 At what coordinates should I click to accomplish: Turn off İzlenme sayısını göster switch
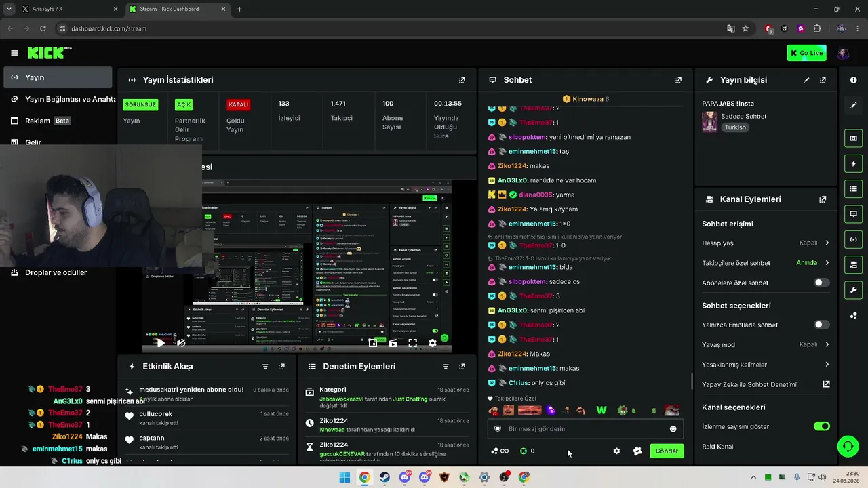(821, 426)
